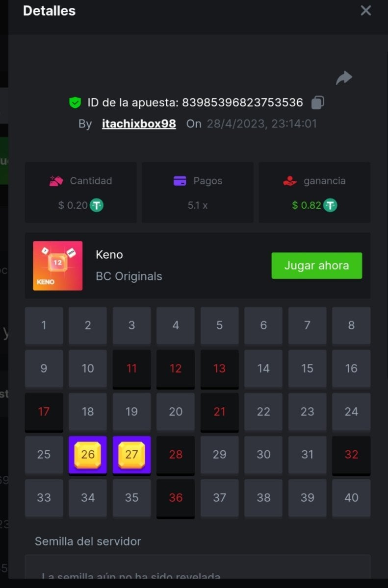
Task: Click red-marked Keno tile 36
Action: tap(176, 498)
